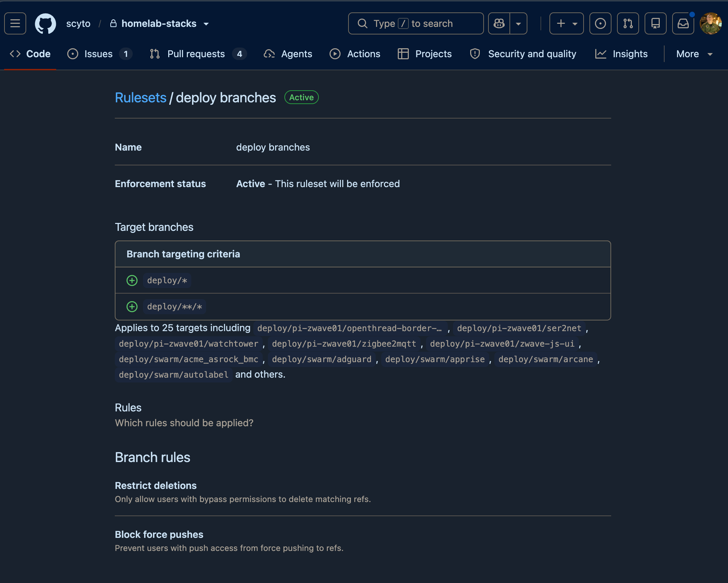This screenshot has width=728, height=583.
Task: Switch to the Pull requests tab
Action: (x=198, y=54)
